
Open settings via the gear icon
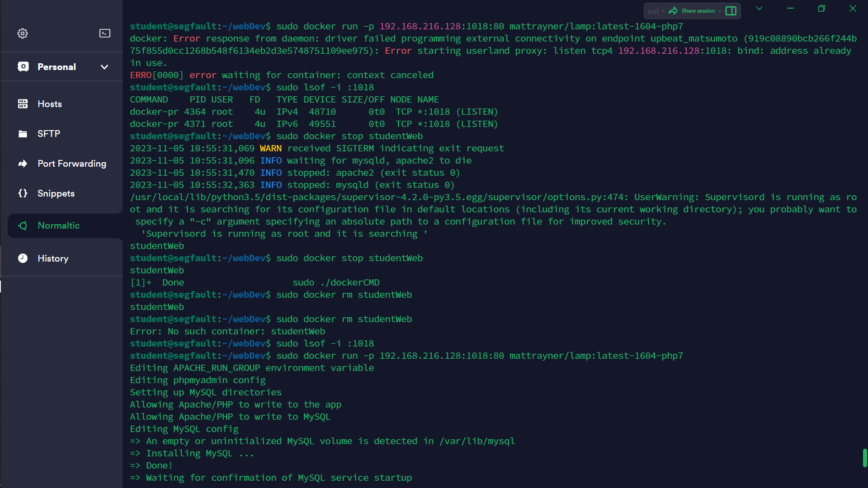click(23, 33)
